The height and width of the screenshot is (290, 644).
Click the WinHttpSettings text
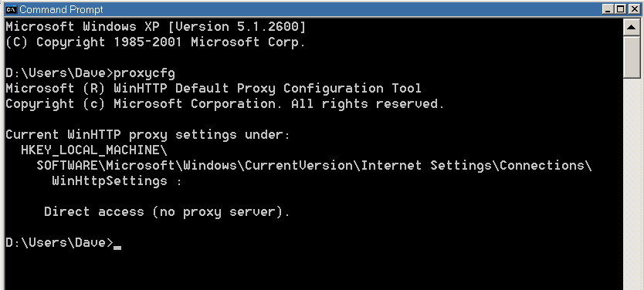pos(110,181)
